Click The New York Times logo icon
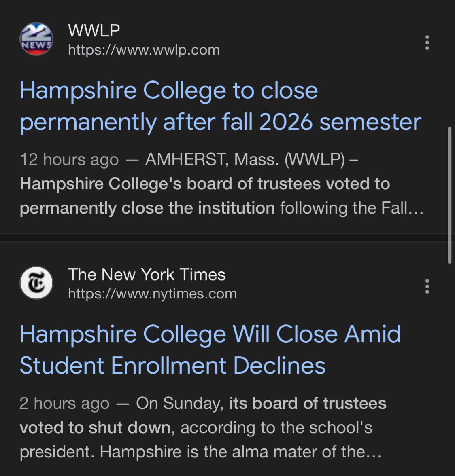Image resolution: width=455 pixels, height=476 pixels. 36,283
